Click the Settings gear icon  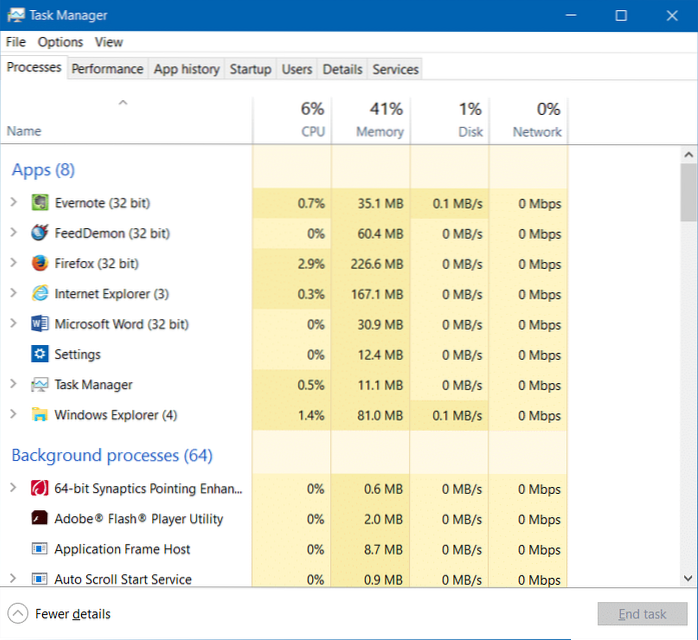point(40,354)
